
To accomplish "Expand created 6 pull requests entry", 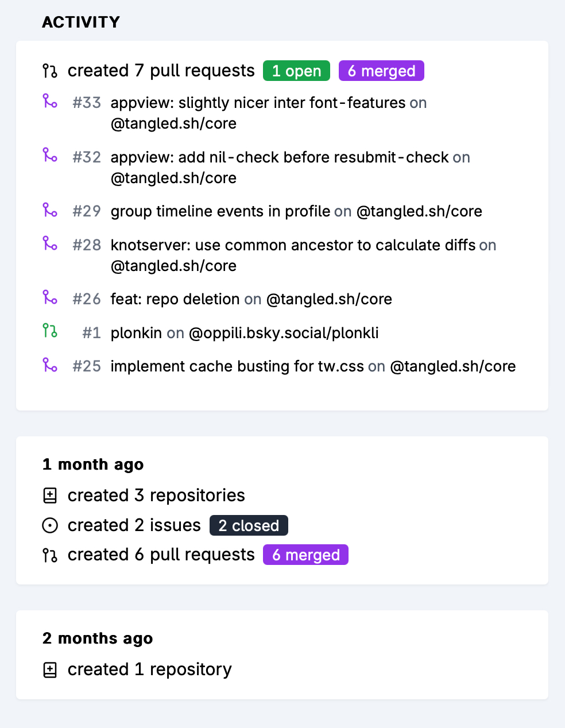I will click(x=161, y=555).
